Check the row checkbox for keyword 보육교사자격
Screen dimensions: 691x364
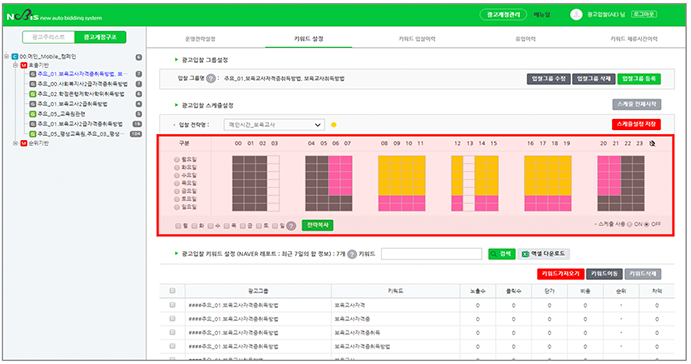(x=172, y=305)
